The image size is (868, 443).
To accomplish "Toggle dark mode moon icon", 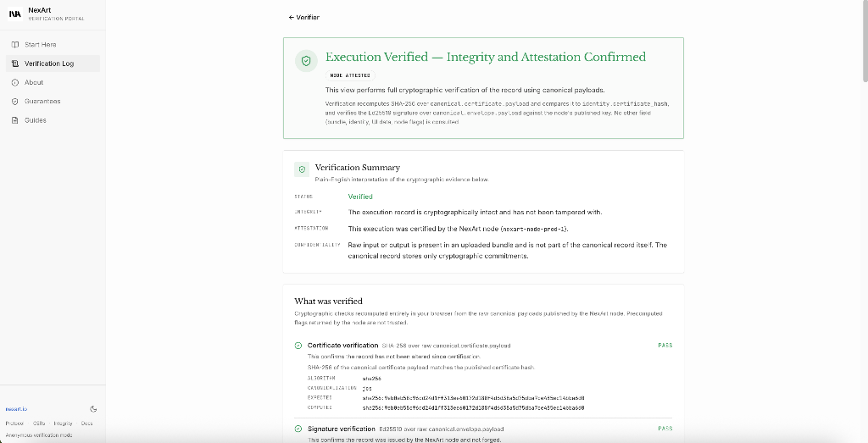I will pyautogui.click(x=93, y=409).
